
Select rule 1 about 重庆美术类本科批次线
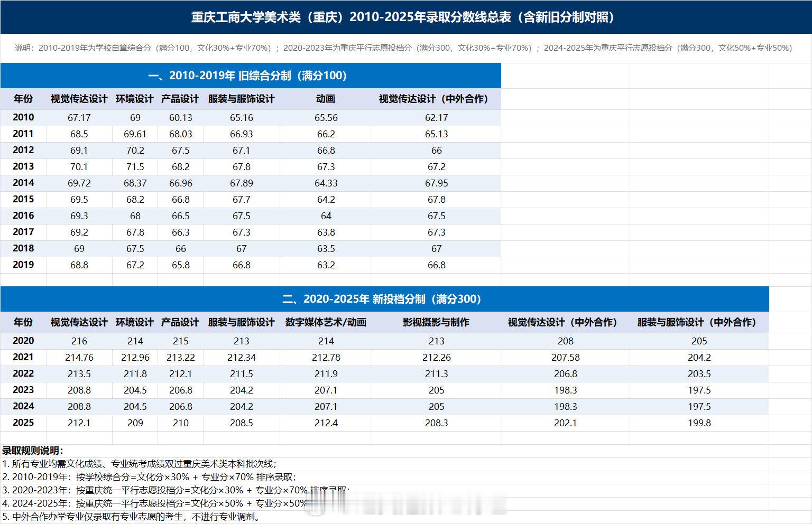tap(140, 464)
